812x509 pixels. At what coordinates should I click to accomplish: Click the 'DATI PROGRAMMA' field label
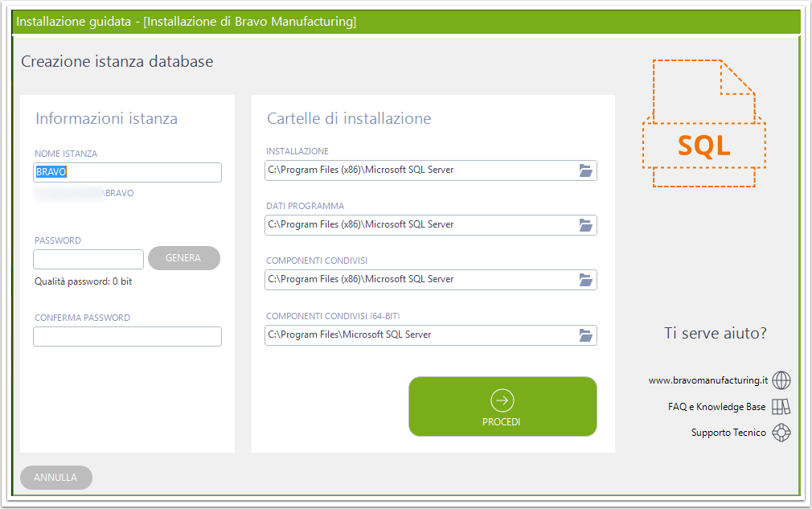coord(305,206)
